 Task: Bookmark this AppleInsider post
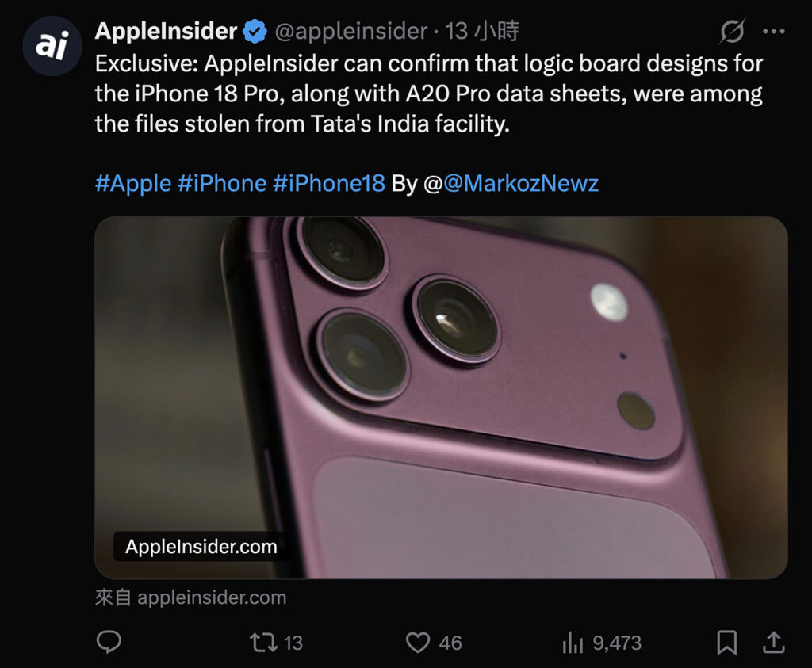coord(727,643)
